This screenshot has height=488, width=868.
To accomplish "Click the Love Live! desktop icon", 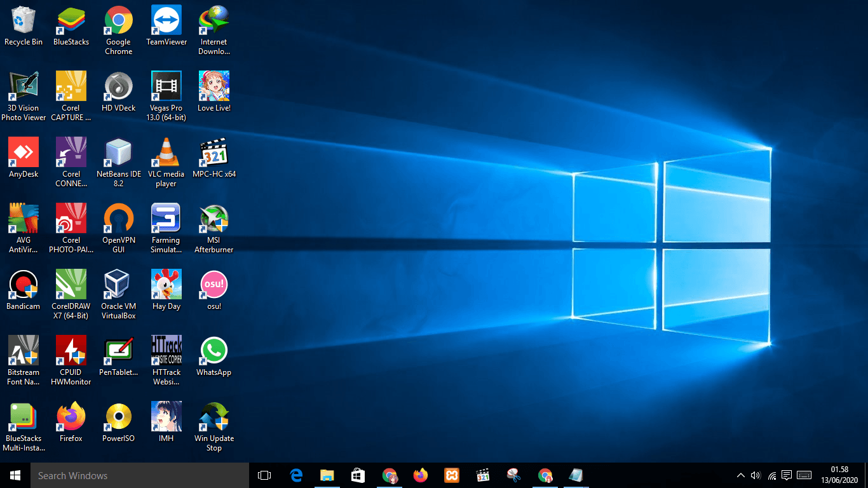I will (214, 91).
